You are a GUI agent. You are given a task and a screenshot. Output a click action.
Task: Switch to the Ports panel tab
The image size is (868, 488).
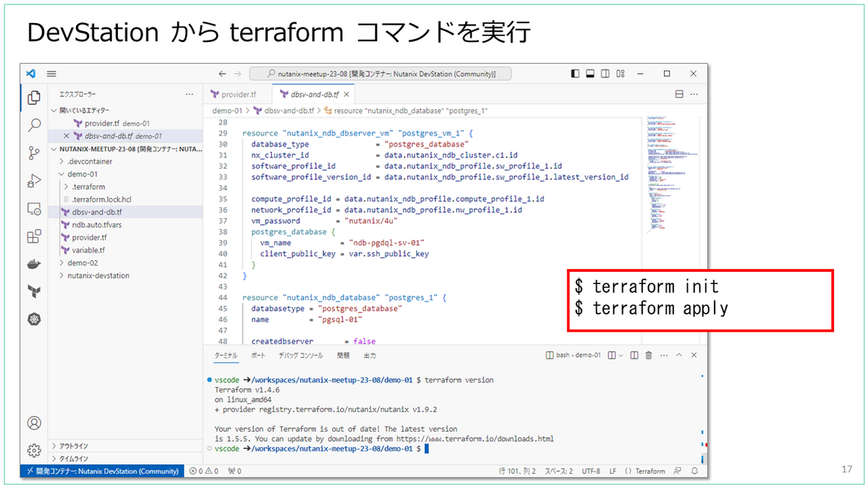(258, 356)
